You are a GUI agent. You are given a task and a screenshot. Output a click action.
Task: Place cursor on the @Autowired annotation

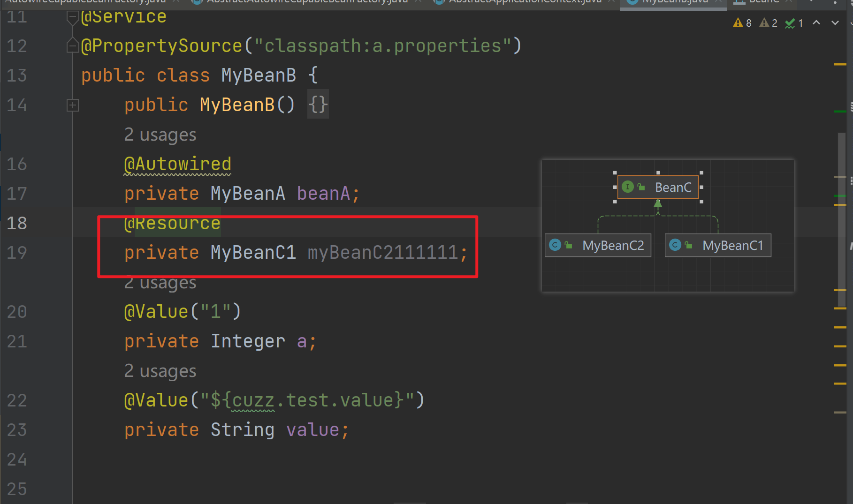(177, 165)
